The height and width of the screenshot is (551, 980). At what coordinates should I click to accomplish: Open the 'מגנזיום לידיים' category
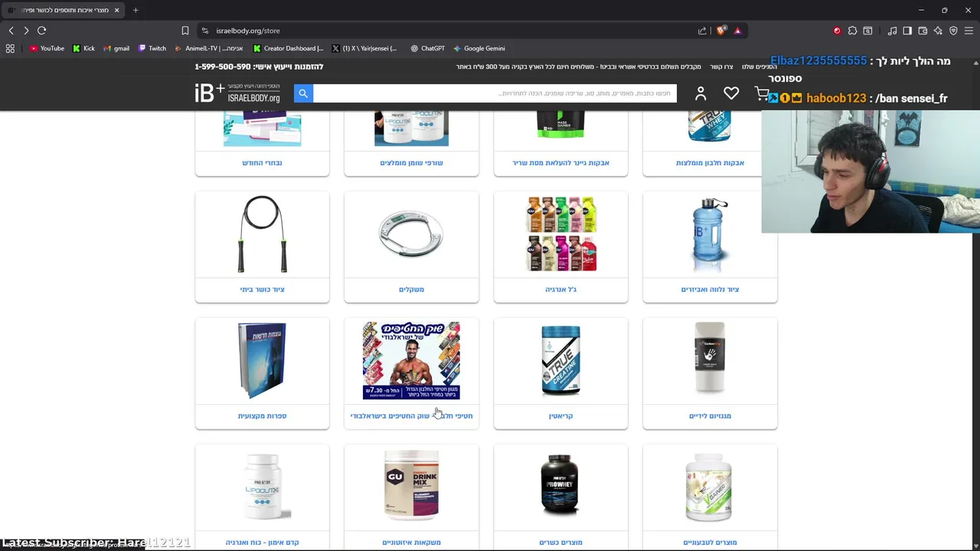[710, 416]
